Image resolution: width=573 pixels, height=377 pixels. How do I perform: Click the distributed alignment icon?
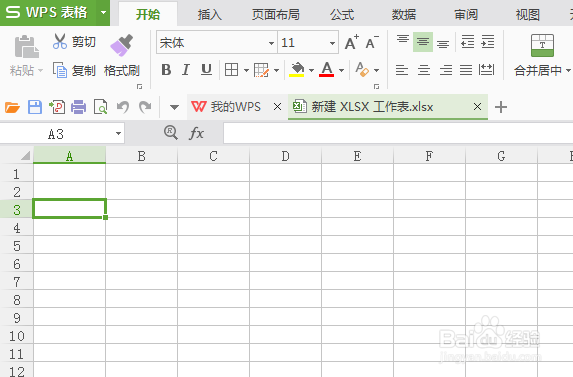486,70
